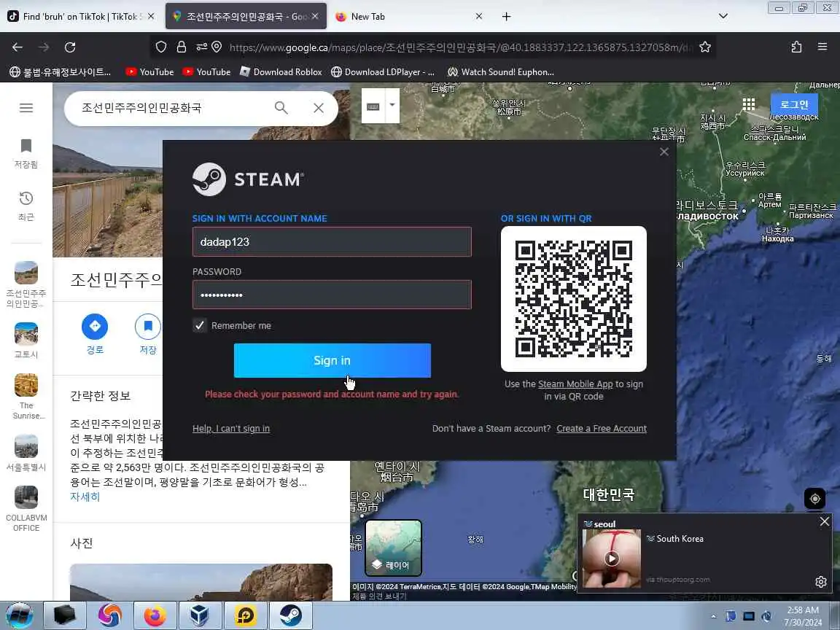Open Steam from the taskbar
The image size is (840, 630).
[x=290, y=615]
